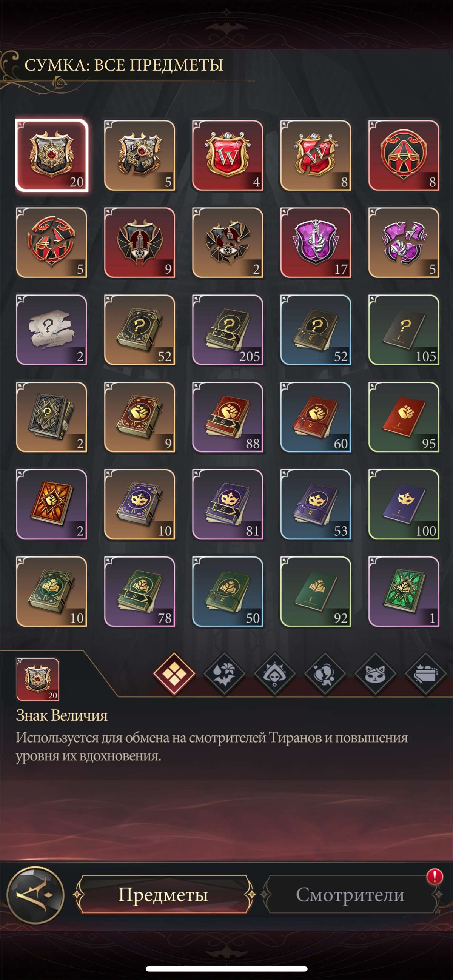Filter by bat and flower category
The height and width of the screenshot is (980, 453).
click(x=224, y=674)
